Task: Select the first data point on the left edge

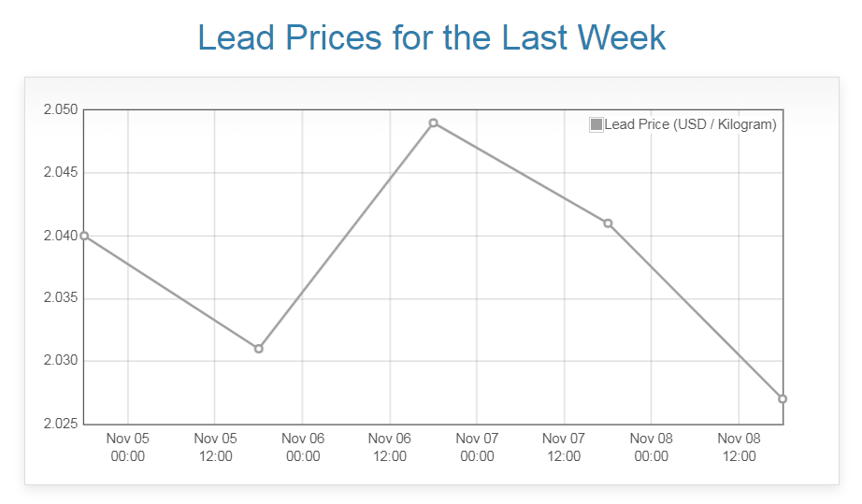Action: click(84, 236)
